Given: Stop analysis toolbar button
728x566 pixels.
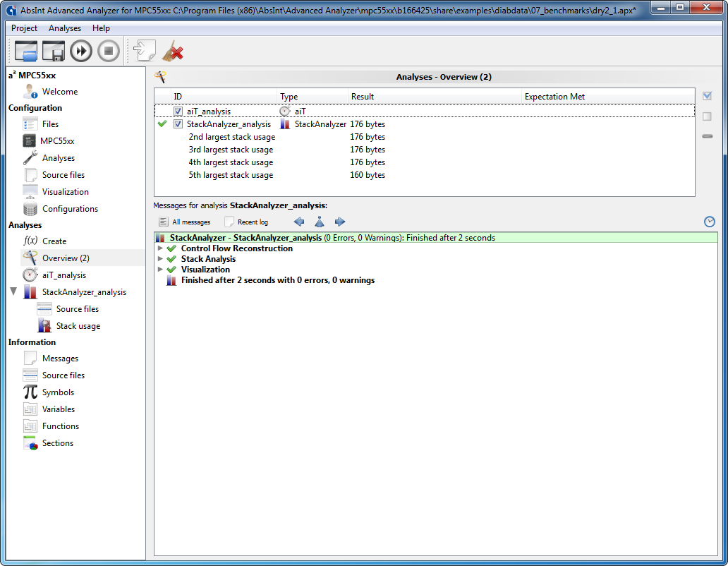Looking at the screenshot, I should [x=109, y=51].
